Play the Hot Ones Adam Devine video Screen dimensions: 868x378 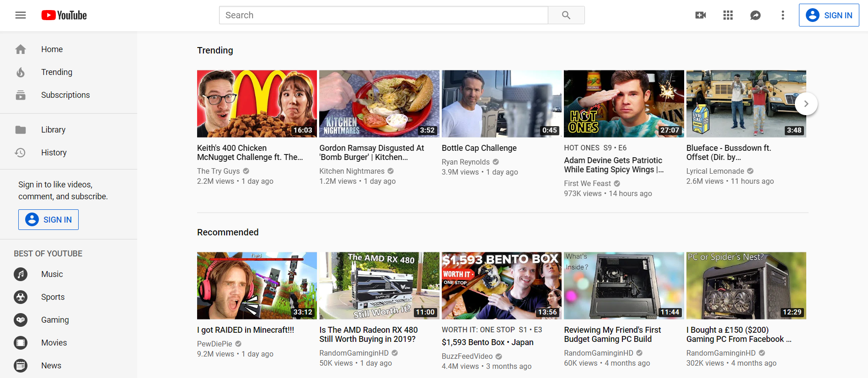click(623, 104)
